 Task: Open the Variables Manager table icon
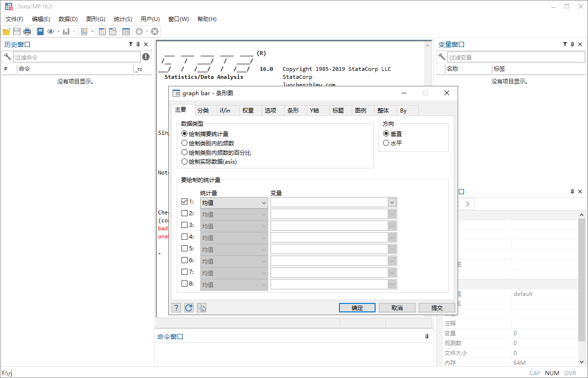pyautogui.click(x=127, y=31)
